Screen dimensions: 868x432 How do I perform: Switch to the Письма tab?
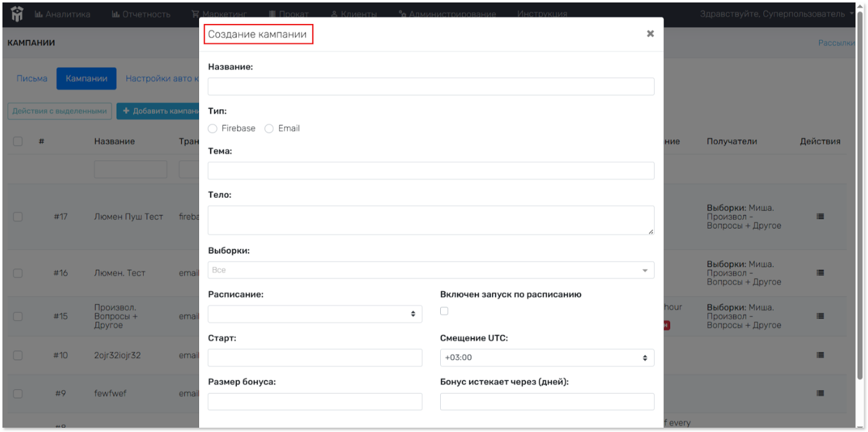(32, 78)
